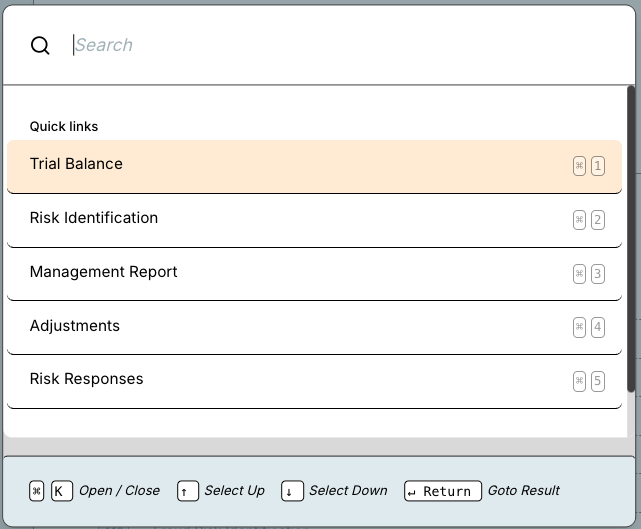Open the Risk Responses quick link
The image size is (641, 529).
[x=314, y=381]
